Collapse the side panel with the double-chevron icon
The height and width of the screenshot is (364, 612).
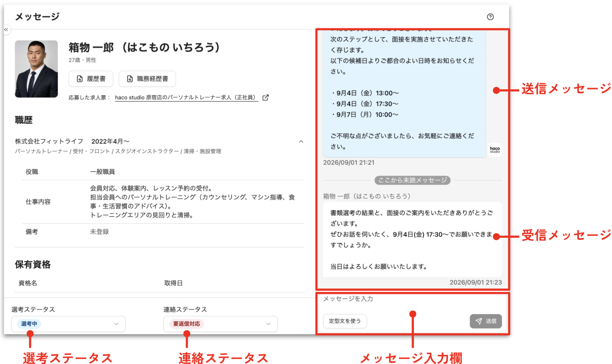click(x=6, y=29)
